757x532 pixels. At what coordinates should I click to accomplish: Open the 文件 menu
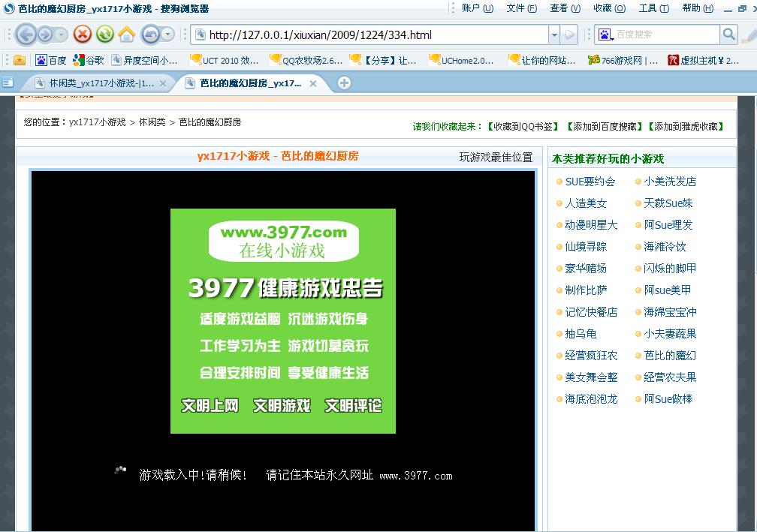point(521,8)
